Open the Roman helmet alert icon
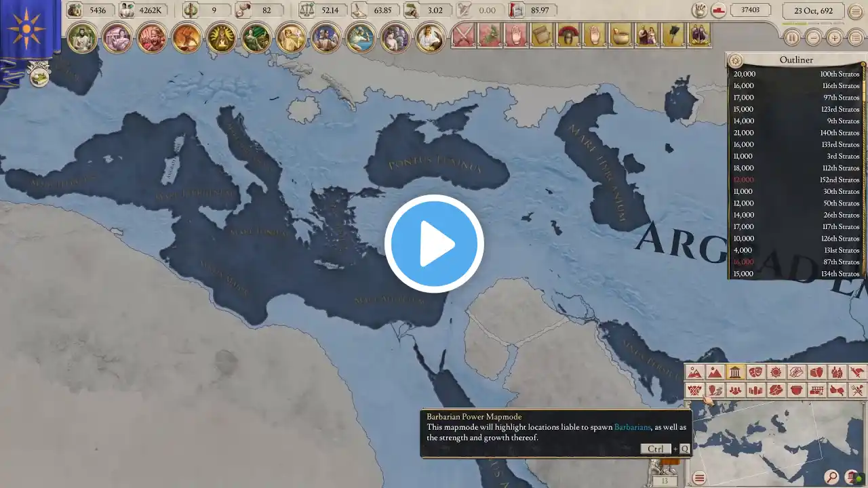Viewport: 868px width, 488px height. 568,35
